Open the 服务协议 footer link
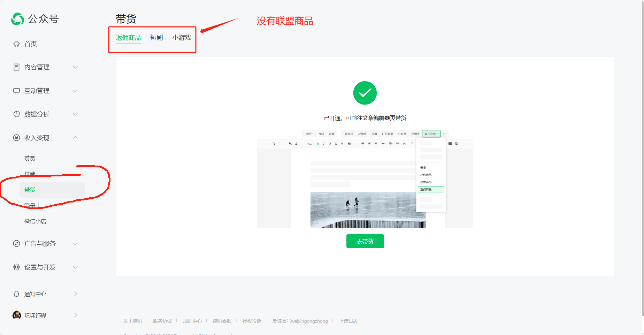Image resolution: width=644 pixels, height=335 pixels. coord(162,321)
